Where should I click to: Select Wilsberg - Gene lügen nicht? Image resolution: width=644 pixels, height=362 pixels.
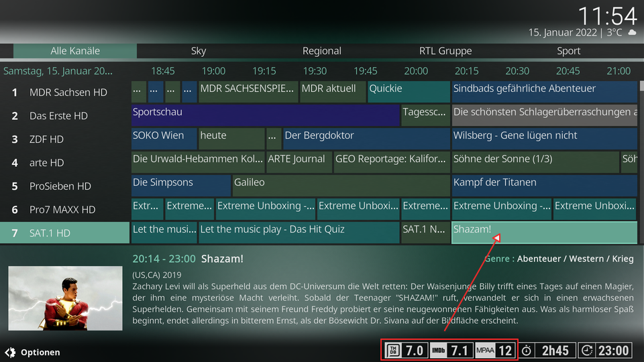pos(544,139)
